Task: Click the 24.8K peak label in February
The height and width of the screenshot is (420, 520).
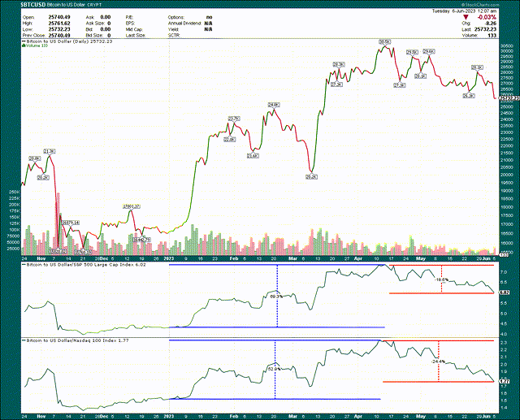Action: tap(274, 105)
